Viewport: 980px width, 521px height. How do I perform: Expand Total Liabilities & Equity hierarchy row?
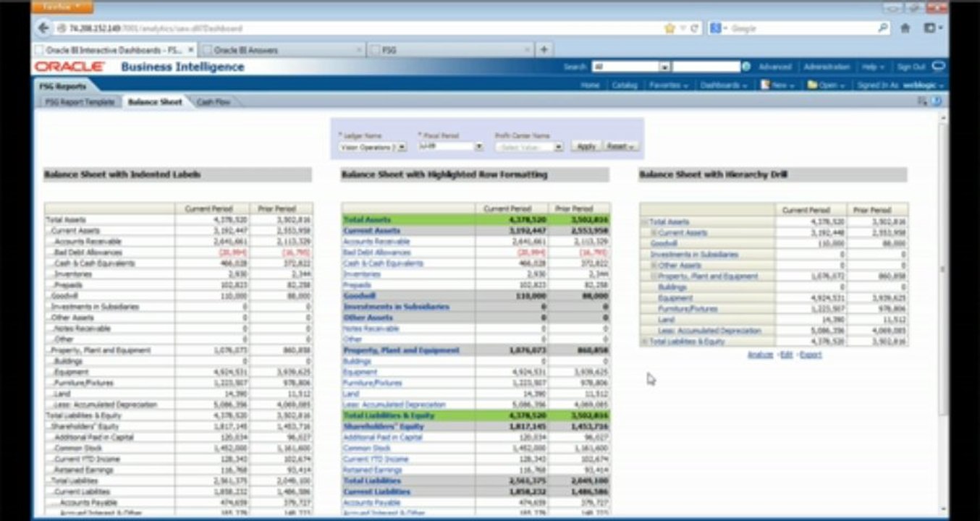point(645,342)
